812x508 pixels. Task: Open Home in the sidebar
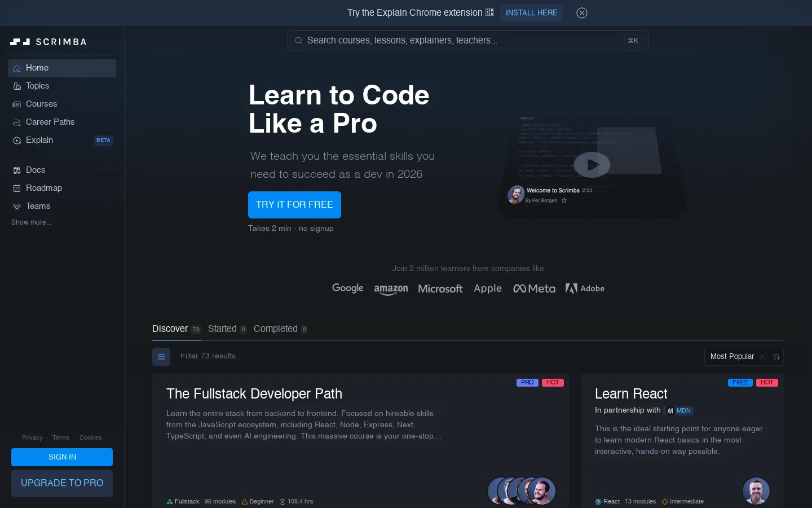[62, 68]
